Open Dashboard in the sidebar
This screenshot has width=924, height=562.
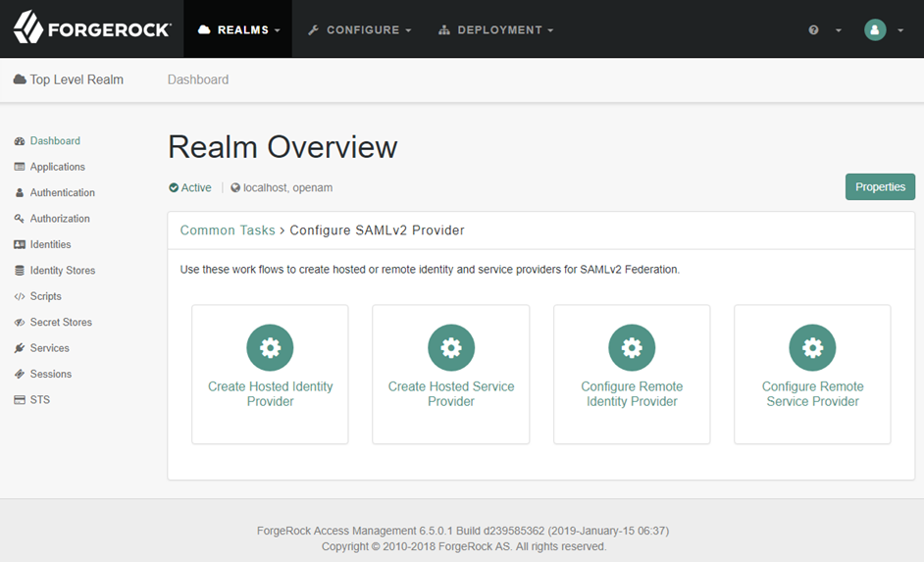click(x=55, y=141)
